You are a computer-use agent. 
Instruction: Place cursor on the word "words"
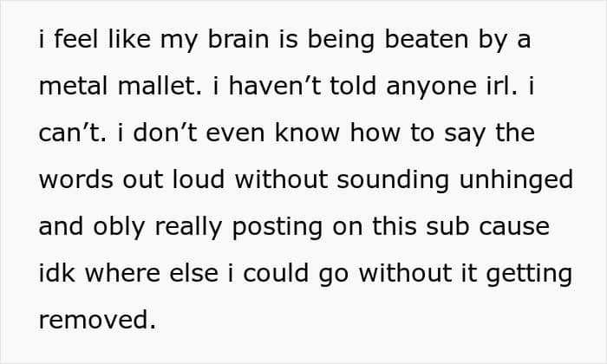point(76,180)
